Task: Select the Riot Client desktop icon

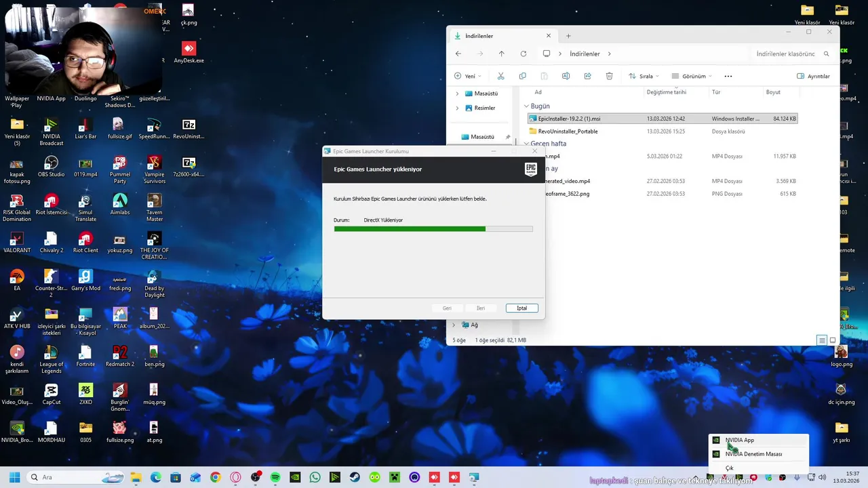Action: [x=85, y=243]
